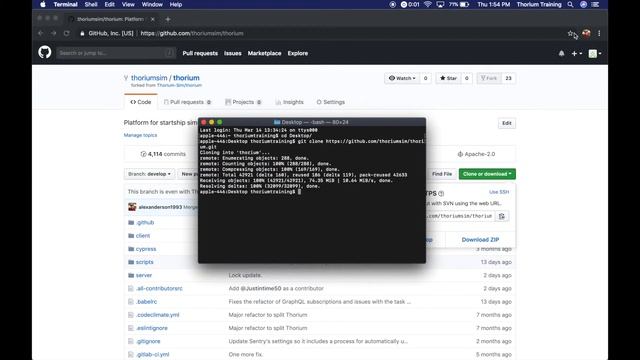Open the Shell menu in menu bar
The image size is (640, 360).
pos(91,4)
